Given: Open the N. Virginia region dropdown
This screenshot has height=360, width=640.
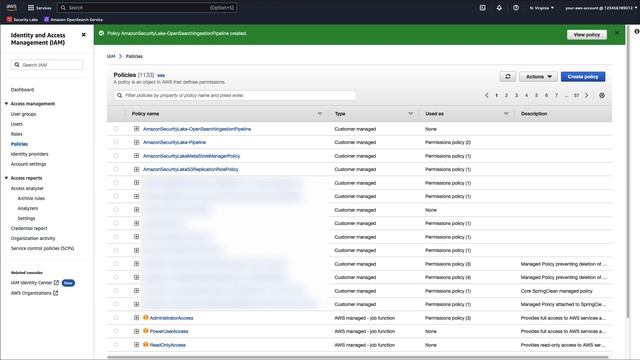Looking at the screenshot, I should [542, 8].
